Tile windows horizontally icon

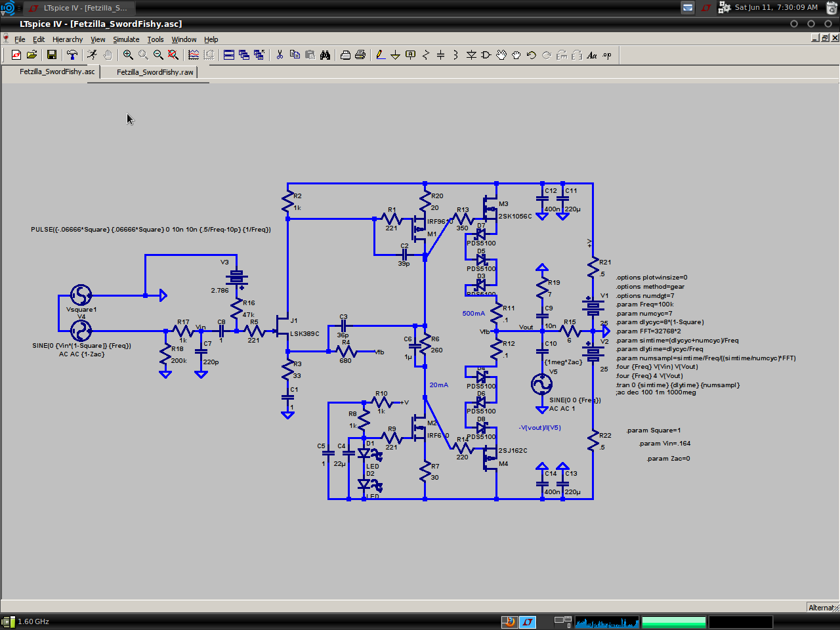pyautogui.click(x=229, y=55)
